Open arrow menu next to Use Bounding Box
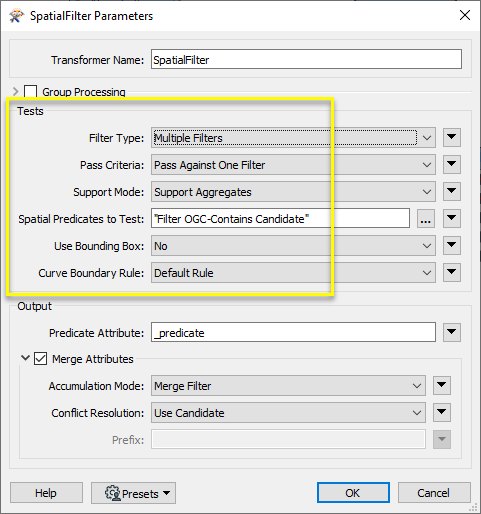 pyautogui.click(x=452, y=246)
